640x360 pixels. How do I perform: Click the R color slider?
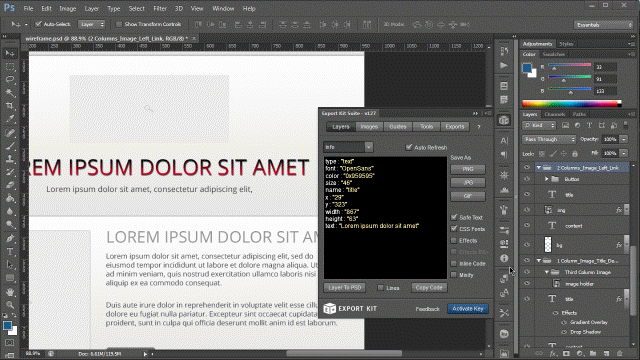pyautogui.click(x=569, y=66)
